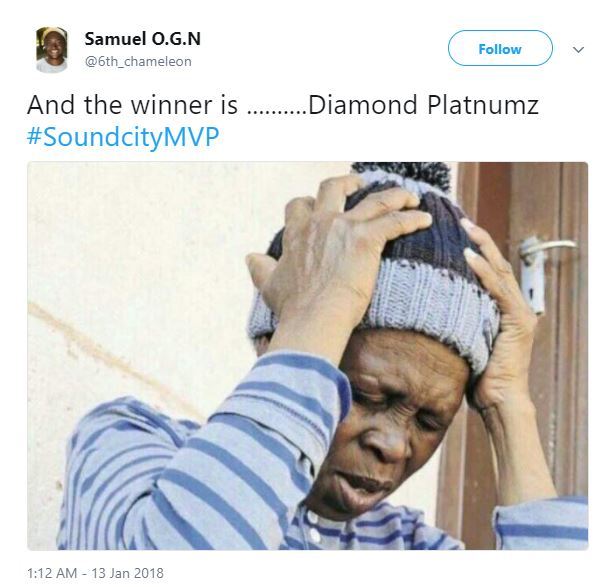The height and width of the screenshot is (587, 611).
Task: Click the words 'And the winner is'
Action: click(x=132, y=105)
